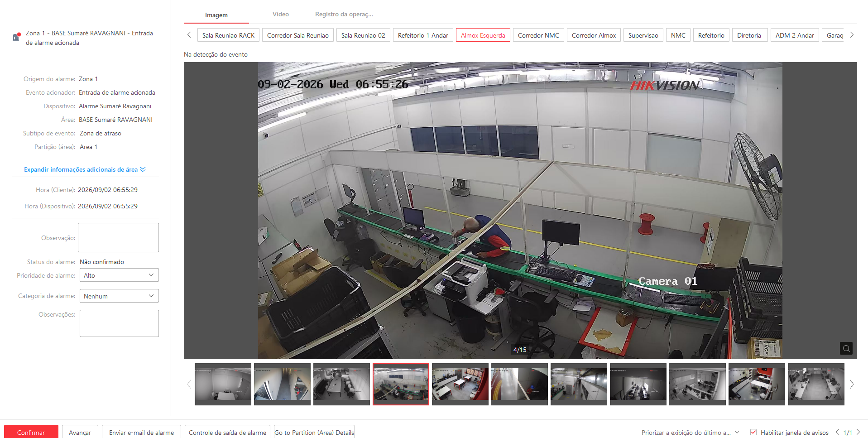Go to previous alarm page arrow
Screen dimensions: 868x438
(838, 432)
